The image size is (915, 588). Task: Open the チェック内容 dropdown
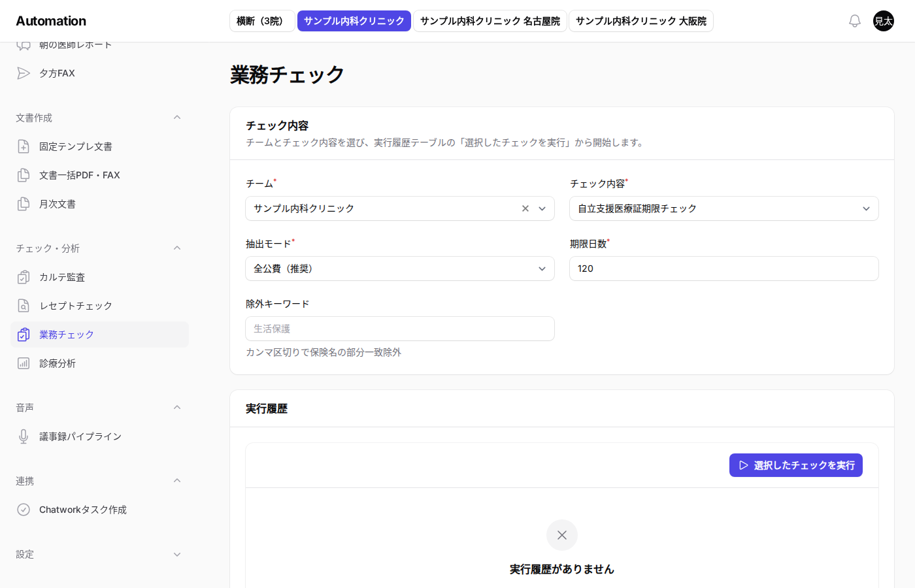click(724, 208)
